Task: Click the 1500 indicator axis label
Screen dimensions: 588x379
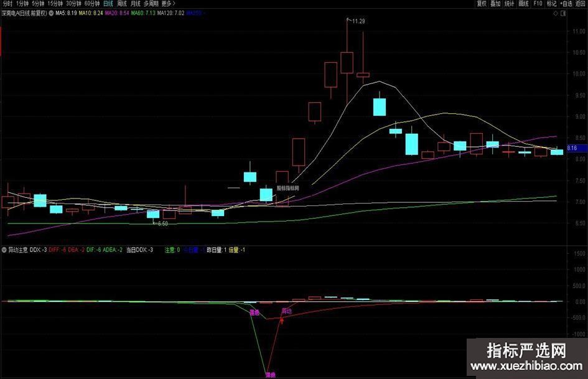Action: point(579,254)
